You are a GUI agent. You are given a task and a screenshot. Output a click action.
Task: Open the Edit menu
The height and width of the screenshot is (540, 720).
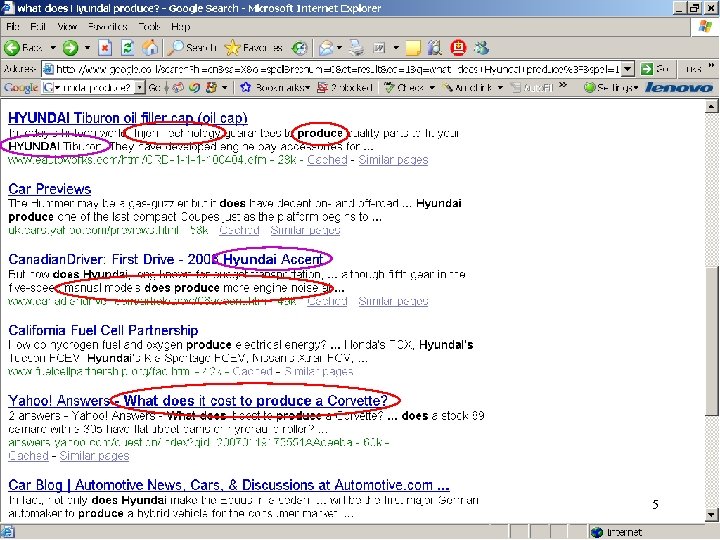point(38,27)
